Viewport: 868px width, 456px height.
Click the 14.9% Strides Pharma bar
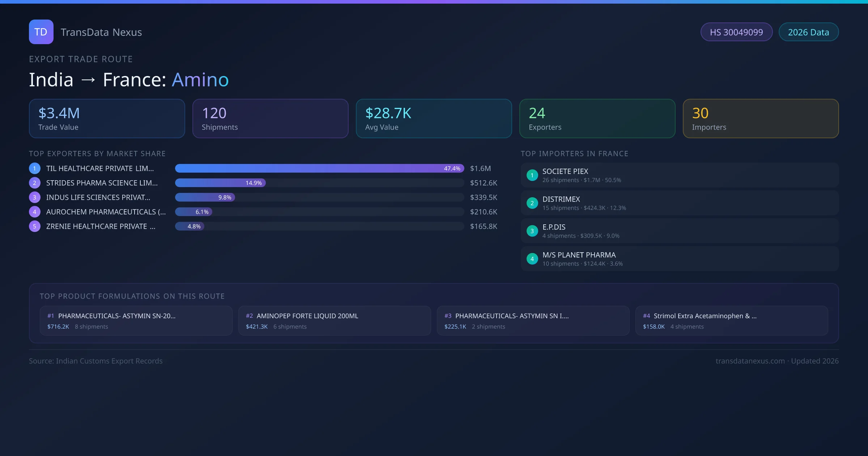220,183
